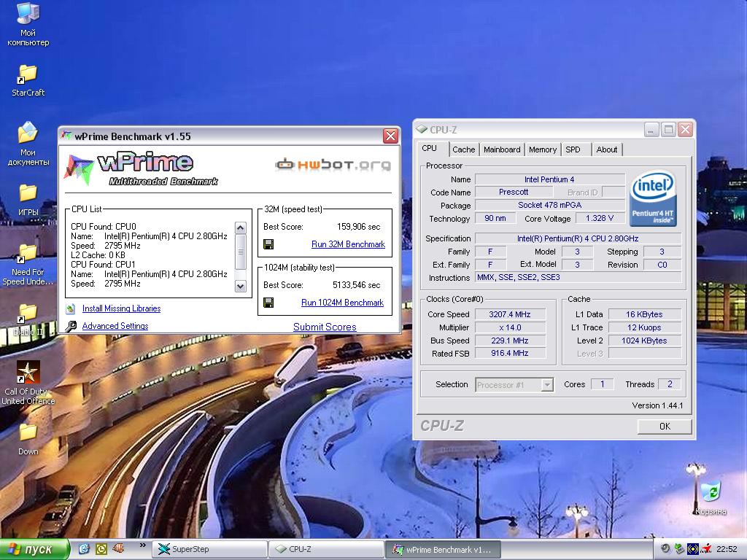Click the 32M Best Score 159,906 sec
Screen dimensions: 747x560
[358, 227]
